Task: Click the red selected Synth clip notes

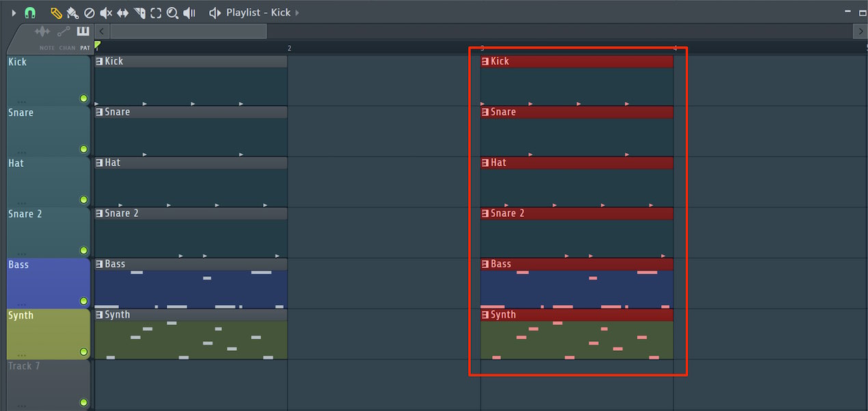Action: tap(577, 340)
